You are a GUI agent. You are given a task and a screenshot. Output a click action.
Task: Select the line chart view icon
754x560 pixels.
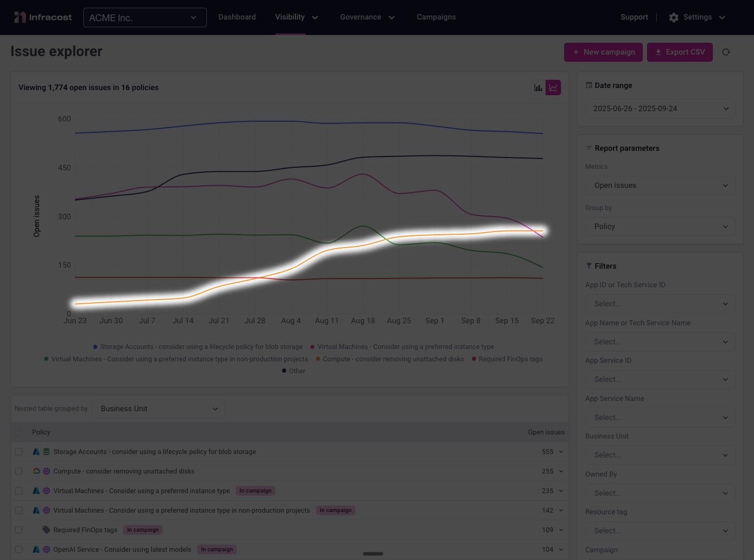pos(553,87)
